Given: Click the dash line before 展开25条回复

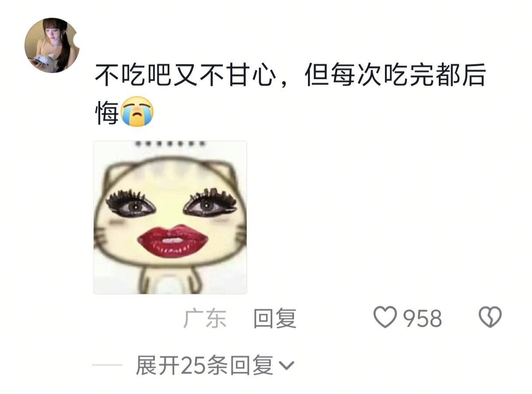Looking at the screenshot, I should pos(107,365).
